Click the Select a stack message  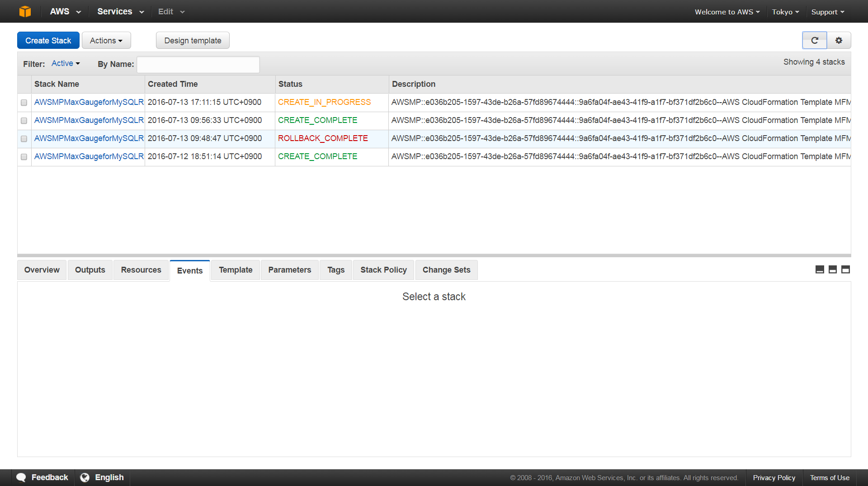434,297
